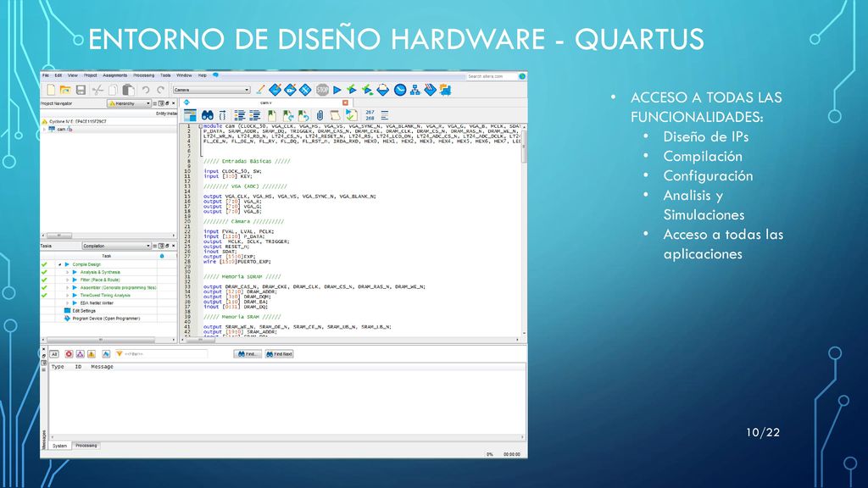
Task: Click the pencil assignment editor icon
Action: [260, 90]
